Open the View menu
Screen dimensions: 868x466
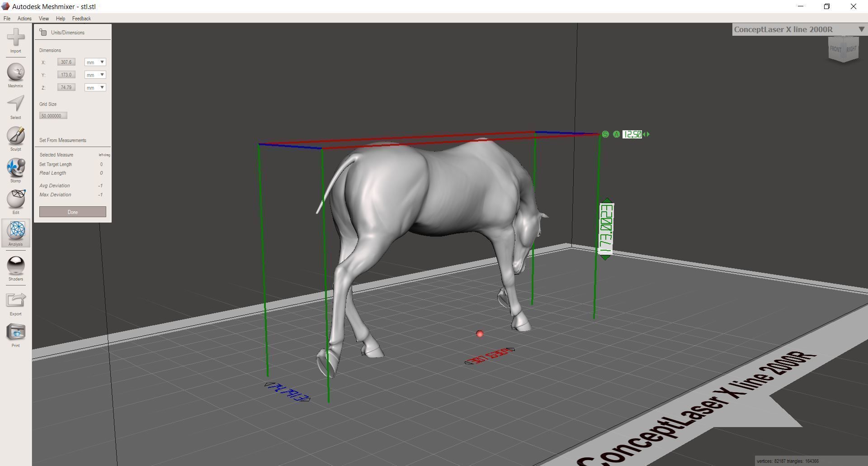[44, 19]
